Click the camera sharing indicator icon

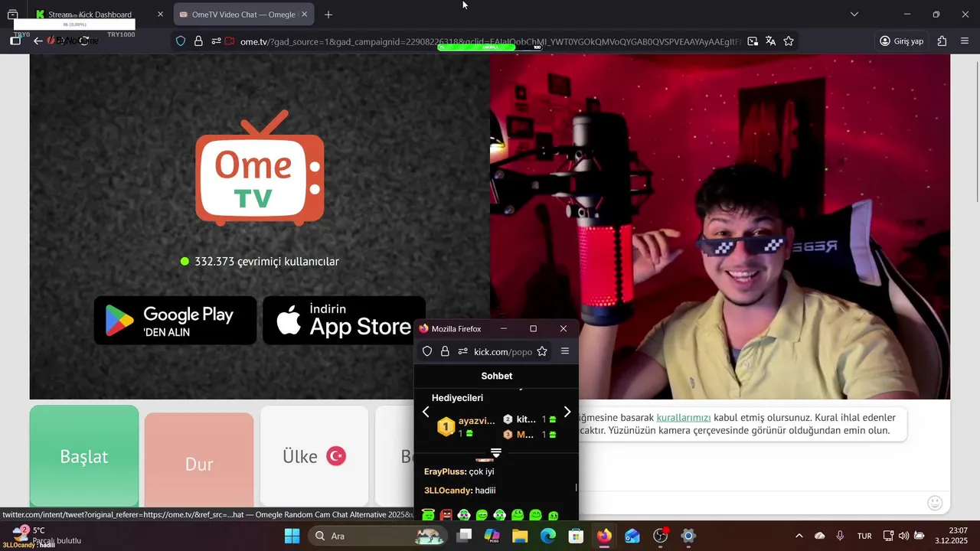coord(230,41)
